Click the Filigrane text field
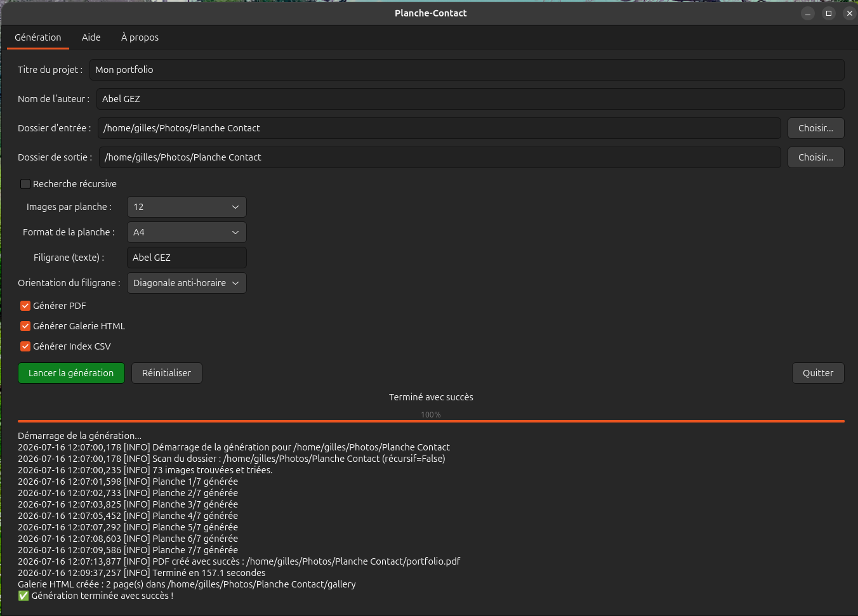 [x=187, y=258]
